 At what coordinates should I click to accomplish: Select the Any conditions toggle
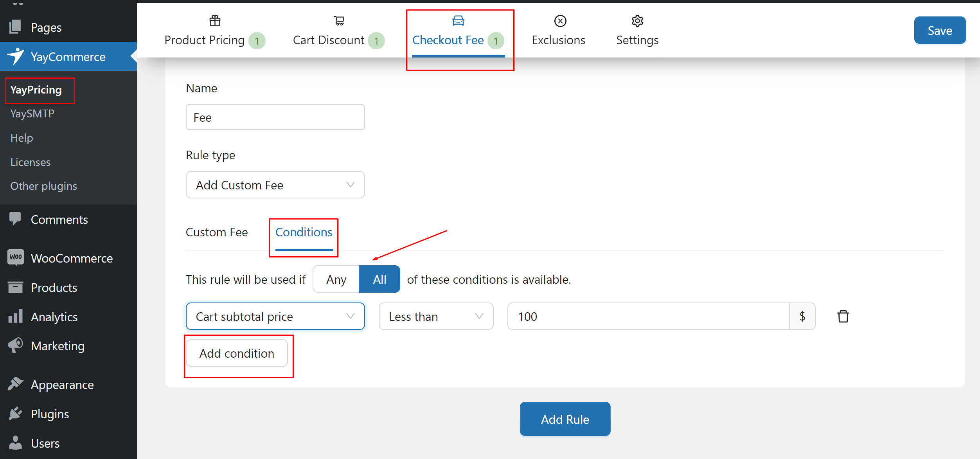(336, 279)
